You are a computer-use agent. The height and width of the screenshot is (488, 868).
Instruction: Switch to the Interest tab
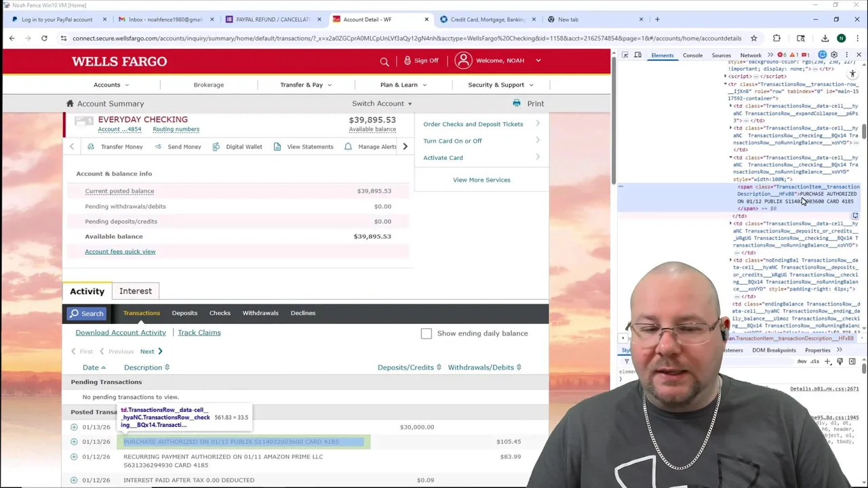pos(136,291)
